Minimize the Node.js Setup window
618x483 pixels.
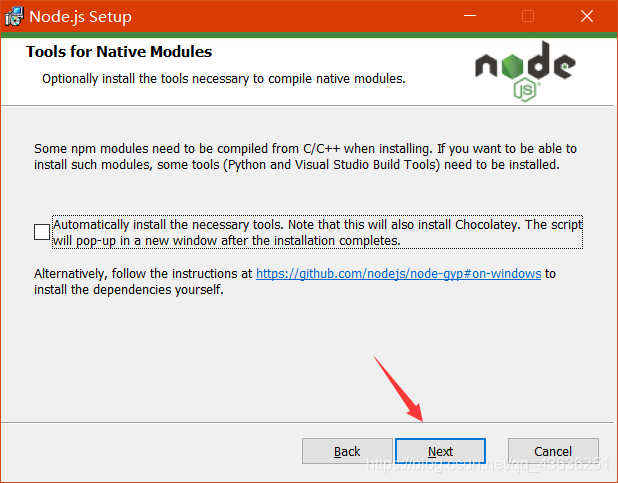(469, 16)
